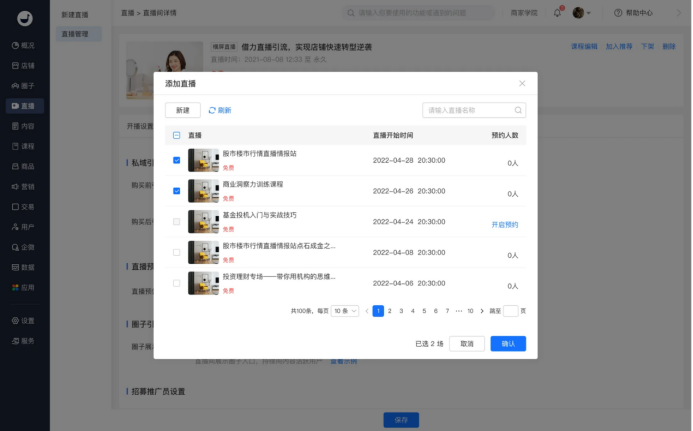
Task: Go to page 5 in pagination
Action: (x=424, y=311)
